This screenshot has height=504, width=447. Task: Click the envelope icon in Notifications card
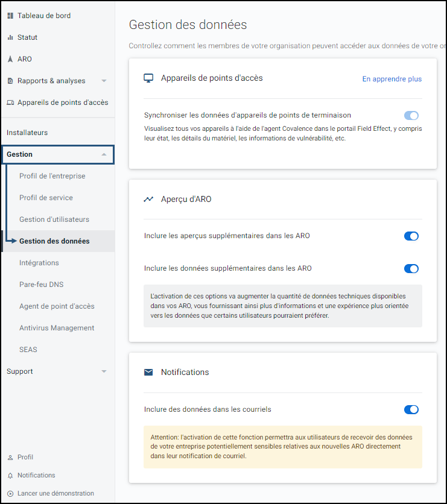[148, 372]
